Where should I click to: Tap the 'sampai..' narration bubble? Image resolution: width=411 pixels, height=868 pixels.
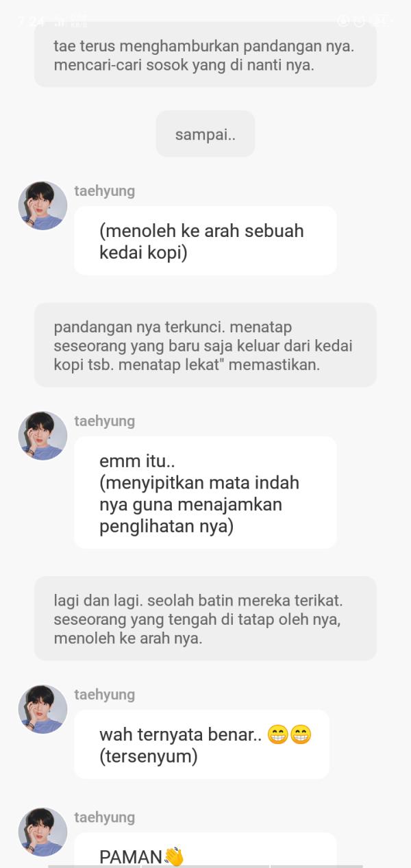[206, 134]
